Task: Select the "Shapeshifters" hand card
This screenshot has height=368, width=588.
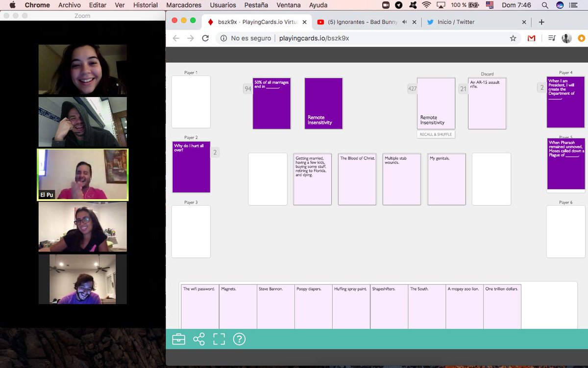Action: pyautogui.click(x=389, y=307)
